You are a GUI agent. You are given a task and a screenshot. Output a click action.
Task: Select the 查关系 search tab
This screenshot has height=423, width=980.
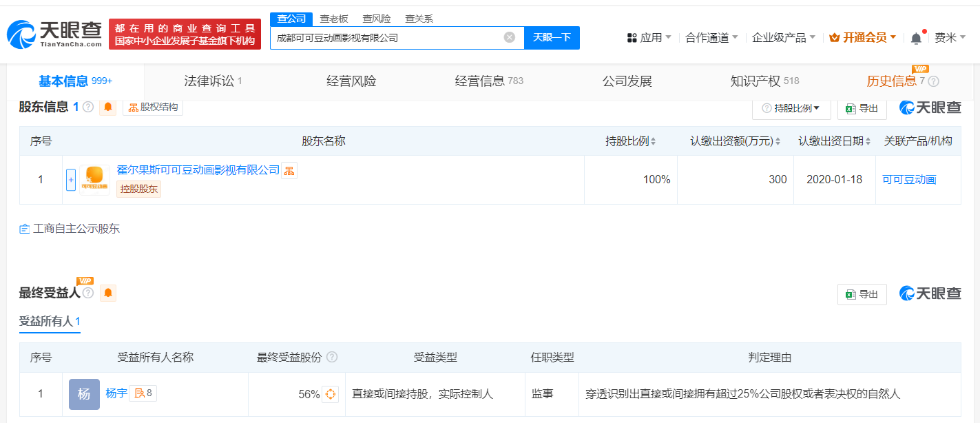click(x=419, y=19)
